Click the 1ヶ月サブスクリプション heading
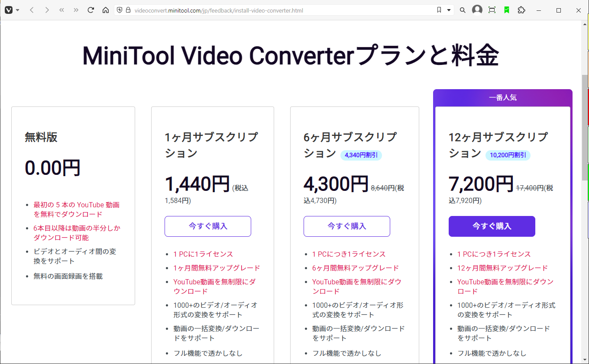589x364 pixels. click(x=211, y=145)
